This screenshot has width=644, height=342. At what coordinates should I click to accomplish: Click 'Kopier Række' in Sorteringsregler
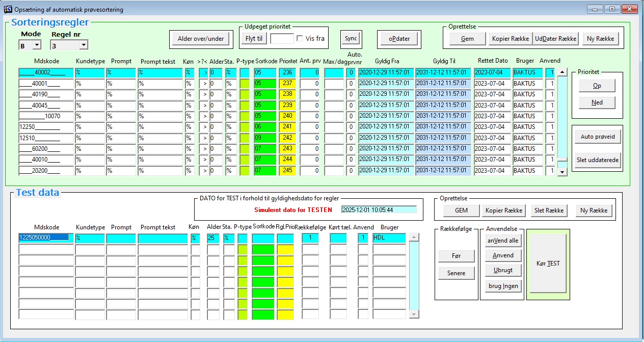click(x=510, y=39)
